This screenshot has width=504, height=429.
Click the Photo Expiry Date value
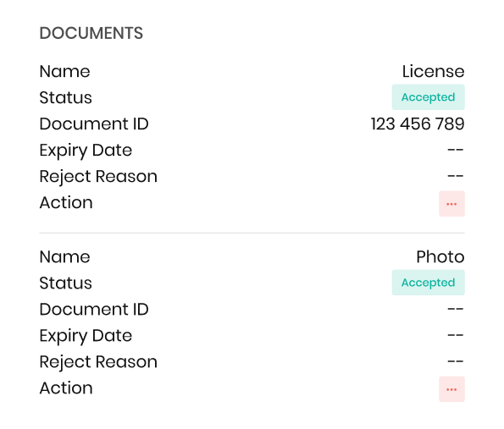pos(456,335)
